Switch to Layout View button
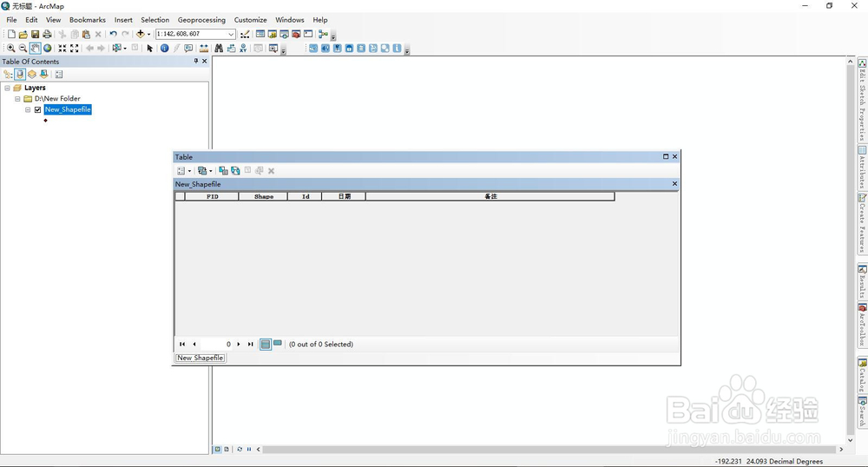Image resolution: width=868 pixels, height=467 pixels. [x=227, y=450]
